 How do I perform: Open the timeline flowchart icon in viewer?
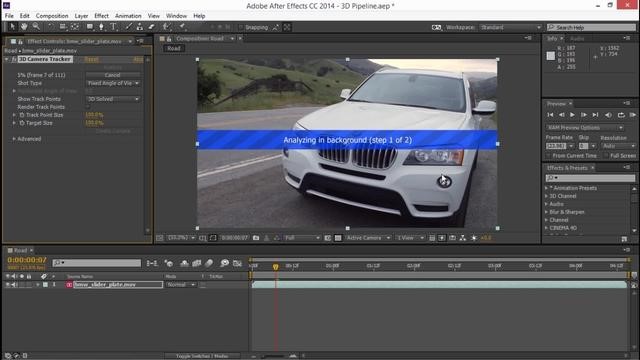[x=462, y=238]
